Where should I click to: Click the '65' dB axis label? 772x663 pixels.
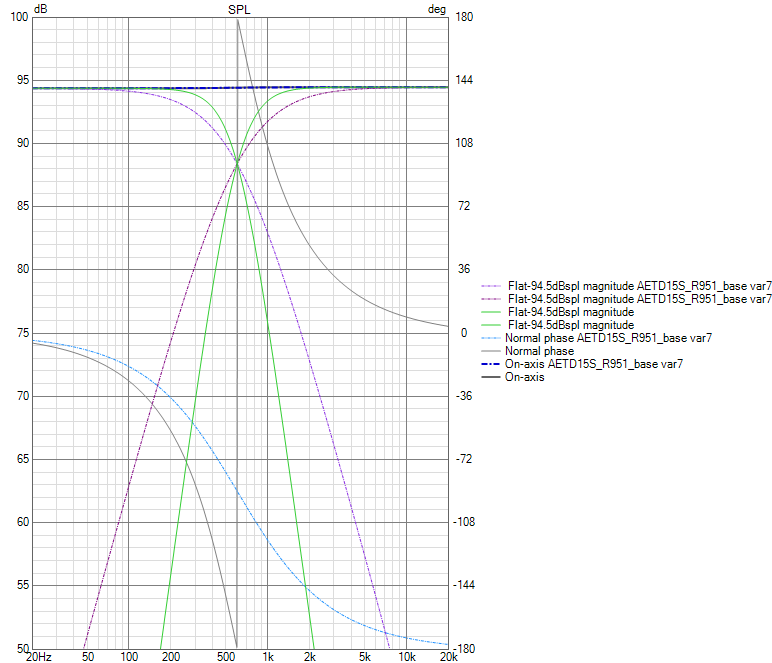pyautogui.click(x=23, y=459)
